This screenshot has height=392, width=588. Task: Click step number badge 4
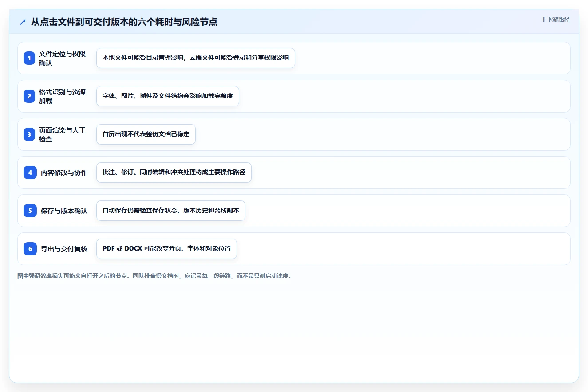pos(30,172)
